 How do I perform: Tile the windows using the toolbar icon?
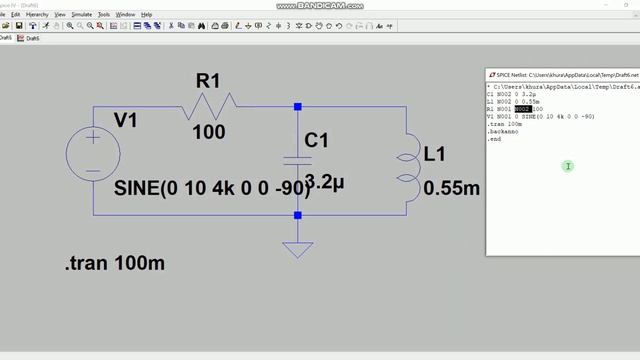click(x=137, y=26)
